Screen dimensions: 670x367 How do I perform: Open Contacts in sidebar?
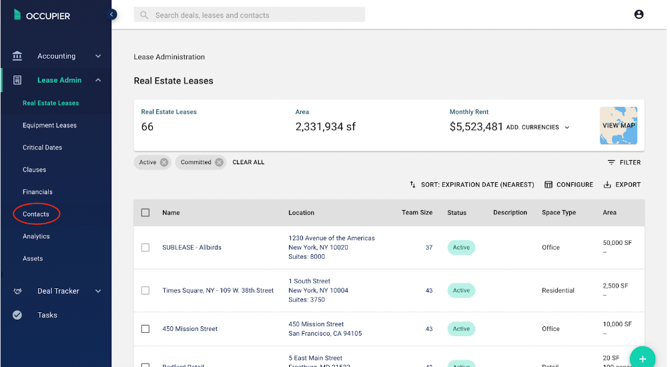(x=36, y=214)
